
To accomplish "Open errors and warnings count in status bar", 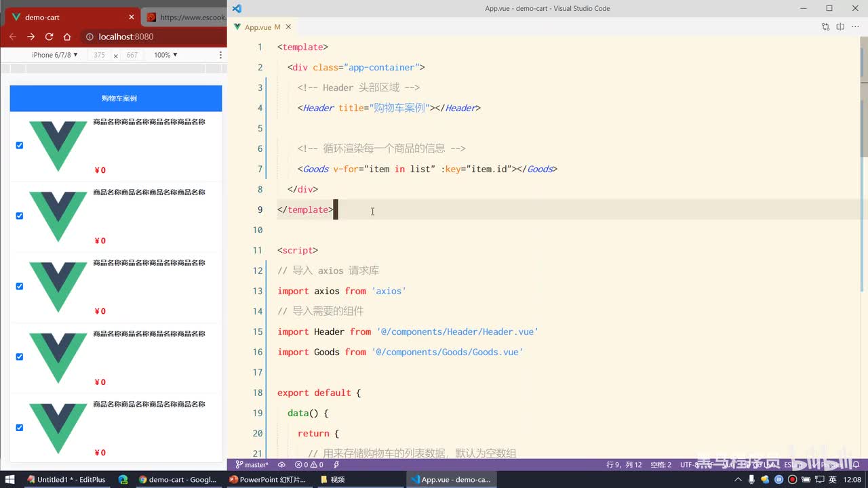I will [x=309, y=465].
